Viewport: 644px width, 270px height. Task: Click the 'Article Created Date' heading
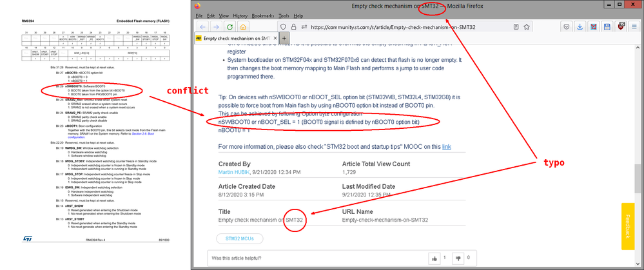pyautogui.click(x=247, y=186)
